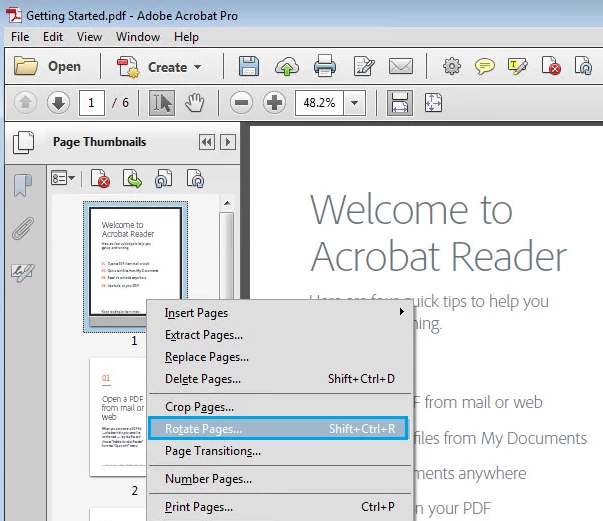This screenshot has width=603, height=521.
Task: Open the Attachments paperclip panel
Action: click(x=23, y=228)
